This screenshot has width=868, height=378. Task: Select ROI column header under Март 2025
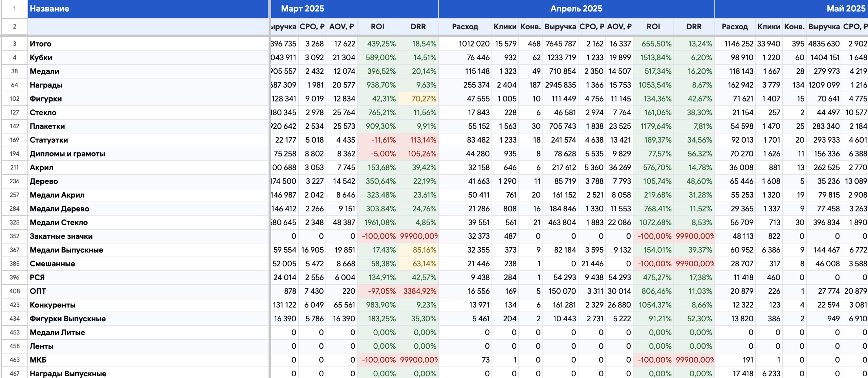(x=377, y=27)
